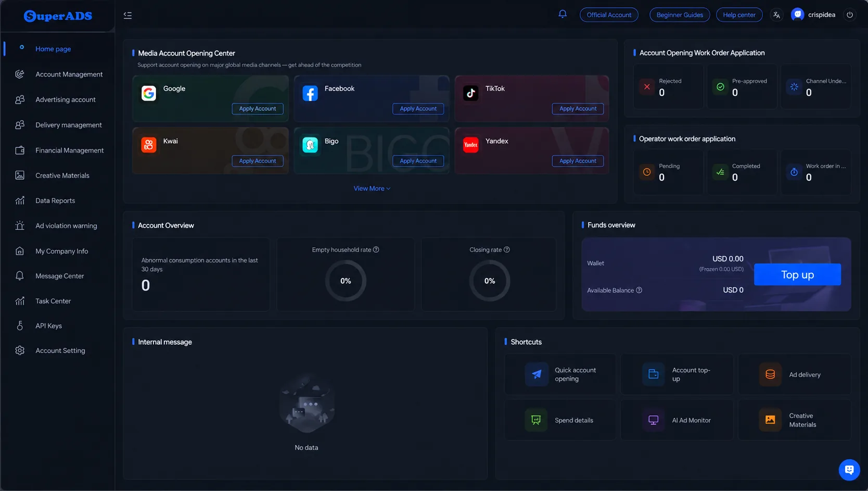The width and height of the screenshot is (868, 491).
Task: Open notifications bell icon
Action: coord(563,14)
